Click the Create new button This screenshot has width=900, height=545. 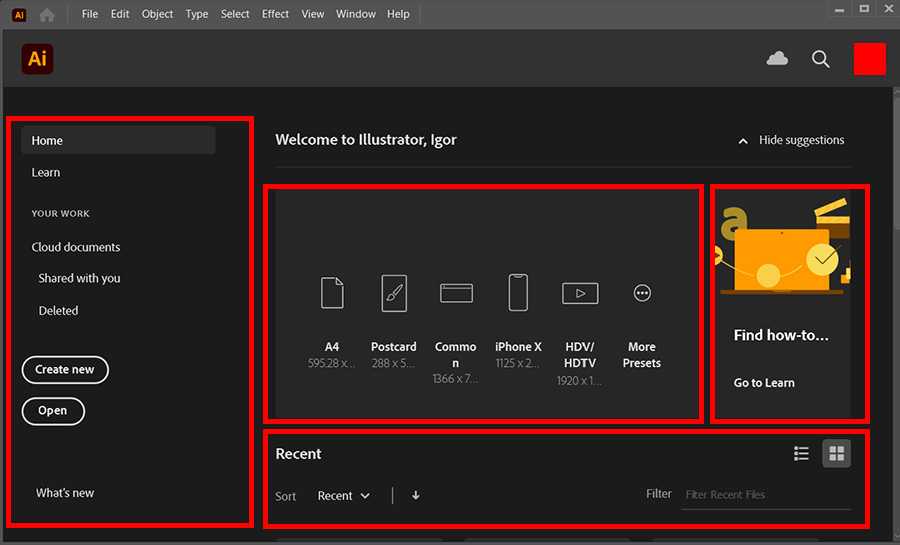point(65,370)
